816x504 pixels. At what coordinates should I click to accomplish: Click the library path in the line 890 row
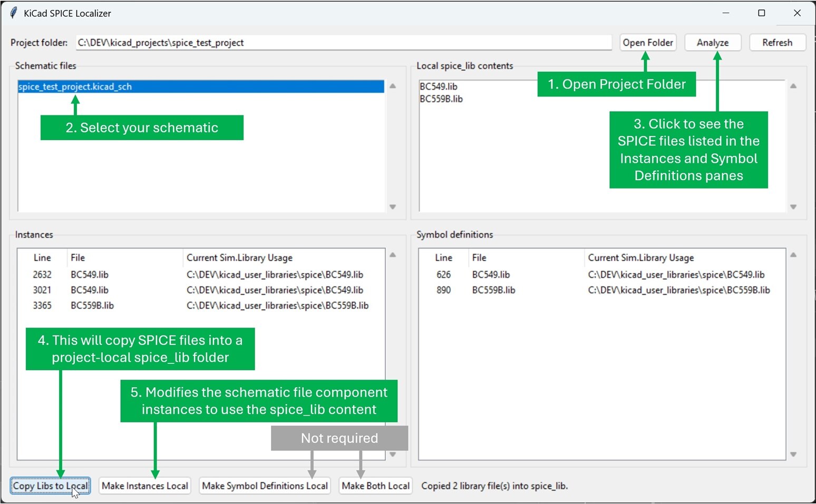pyautogui.click(x=679, y=290)
